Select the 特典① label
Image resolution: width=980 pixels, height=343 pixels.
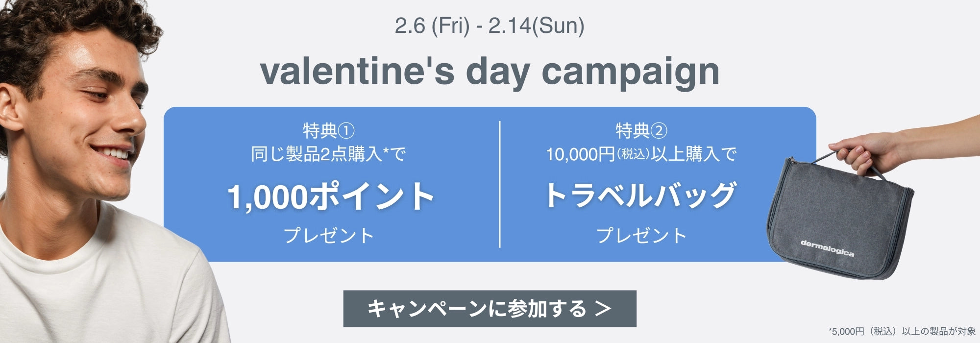tap(329, 131)
